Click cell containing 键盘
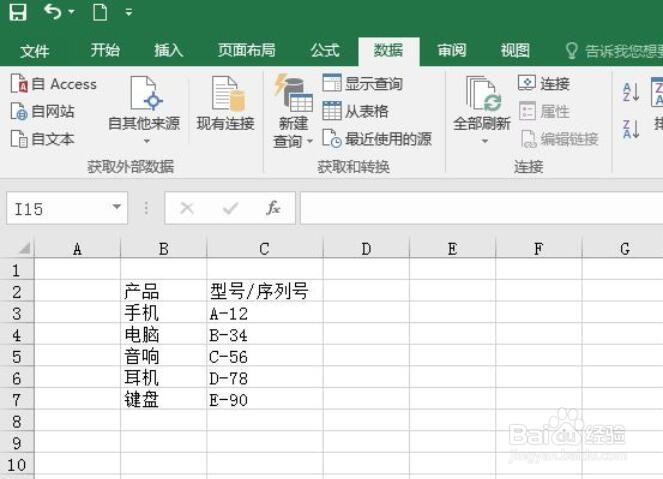Image resolution: width=663 pixels, height=479 pixels. [164, 399]
